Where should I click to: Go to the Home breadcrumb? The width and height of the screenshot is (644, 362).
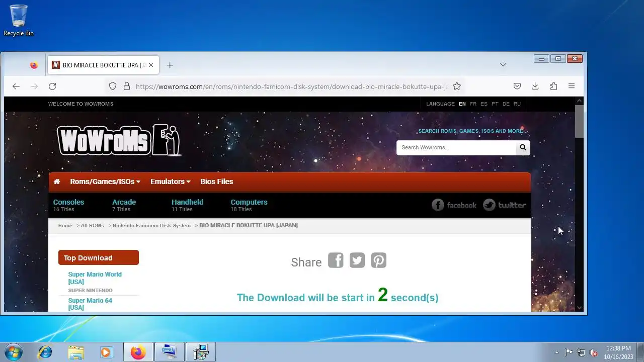[x=65, y=225]
